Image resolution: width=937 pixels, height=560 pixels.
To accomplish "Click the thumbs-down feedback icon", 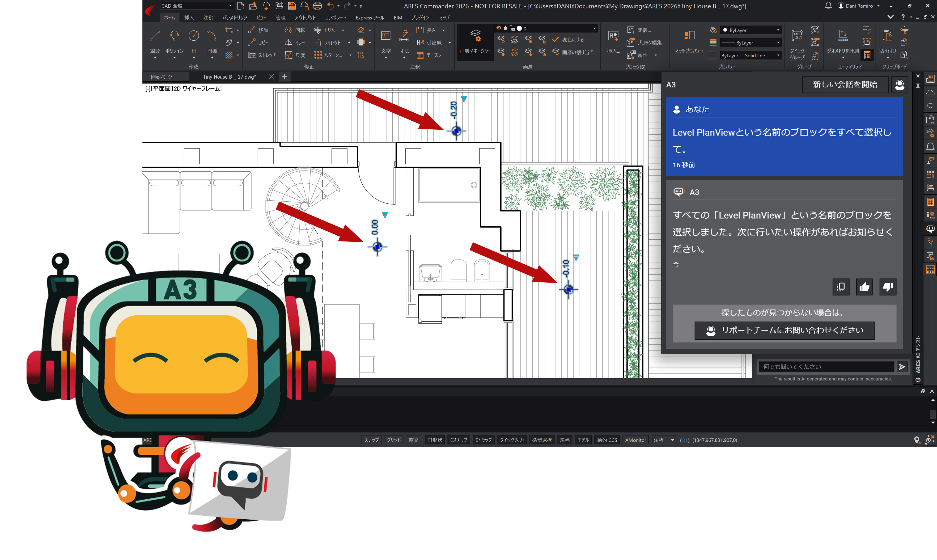I will pos(888,287).
